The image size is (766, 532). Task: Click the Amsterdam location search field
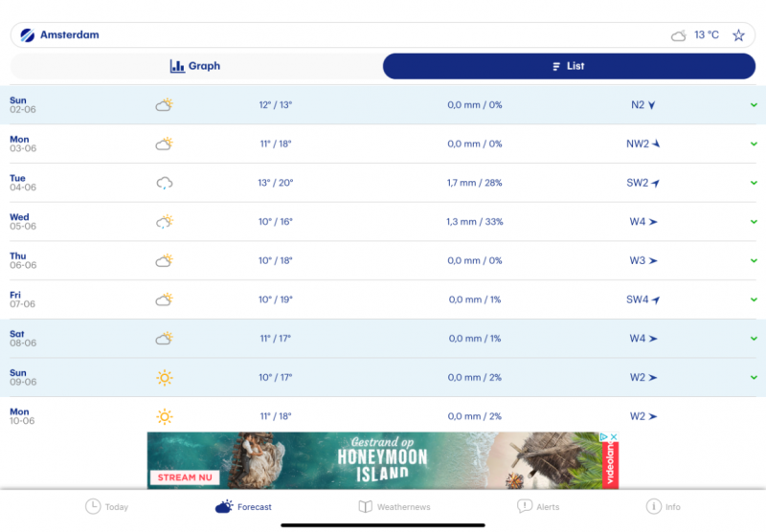pyautogui.click(x=335, y=35)
